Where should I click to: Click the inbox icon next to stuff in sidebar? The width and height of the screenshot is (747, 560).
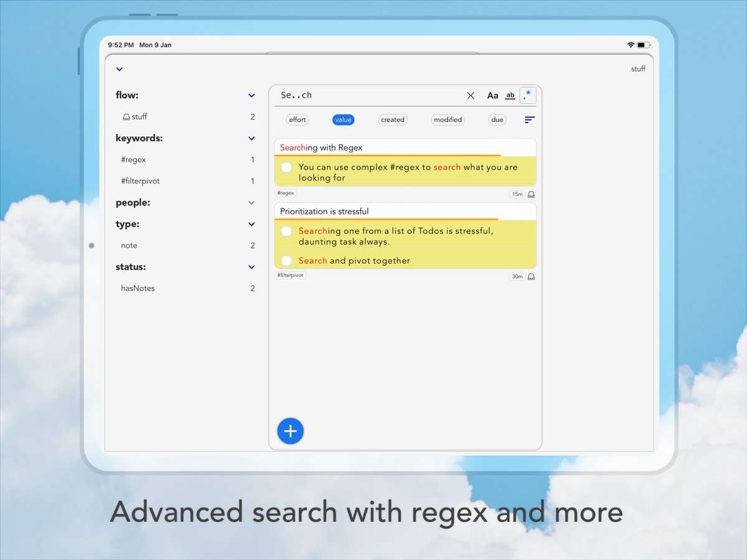coord(126,117)
